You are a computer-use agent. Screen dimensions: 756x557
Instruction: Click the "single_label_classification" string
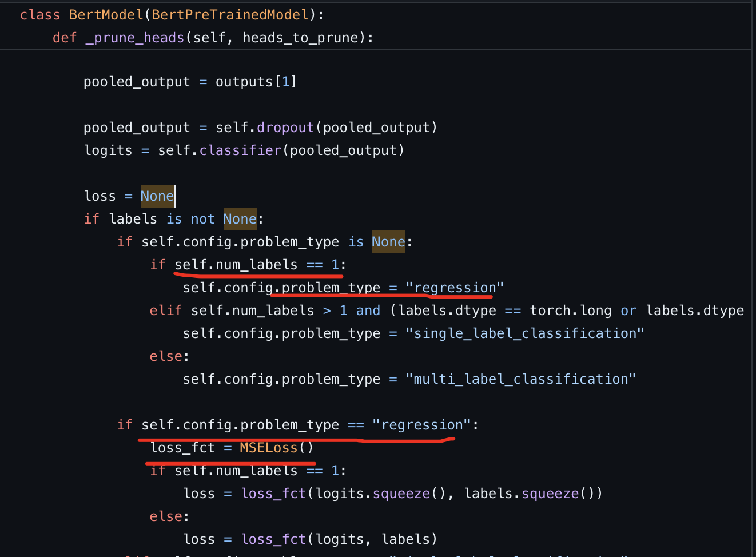[x=524, y=333]
